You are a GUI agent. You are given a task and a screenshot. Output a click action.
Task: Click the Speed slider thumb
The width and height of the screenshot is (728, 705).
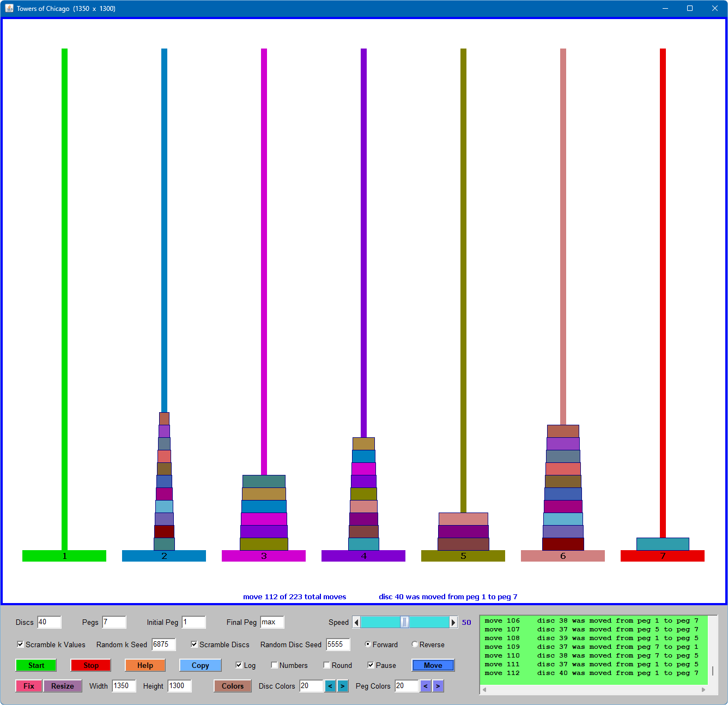[x=404, y=622]
